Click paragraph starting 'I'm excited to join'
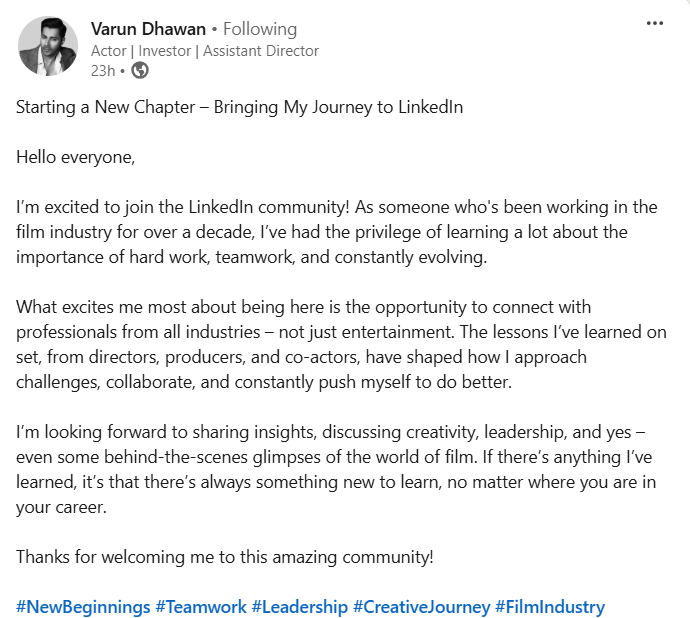Image resolution: width=690 pixels, height=618 pixels. click(336, 232)
